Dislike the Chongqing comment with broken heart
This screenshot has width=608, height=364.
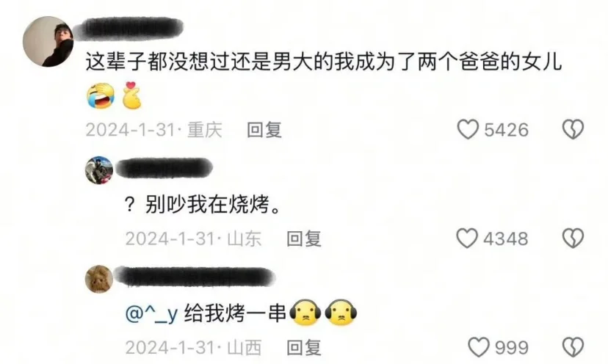coord(573,129)
